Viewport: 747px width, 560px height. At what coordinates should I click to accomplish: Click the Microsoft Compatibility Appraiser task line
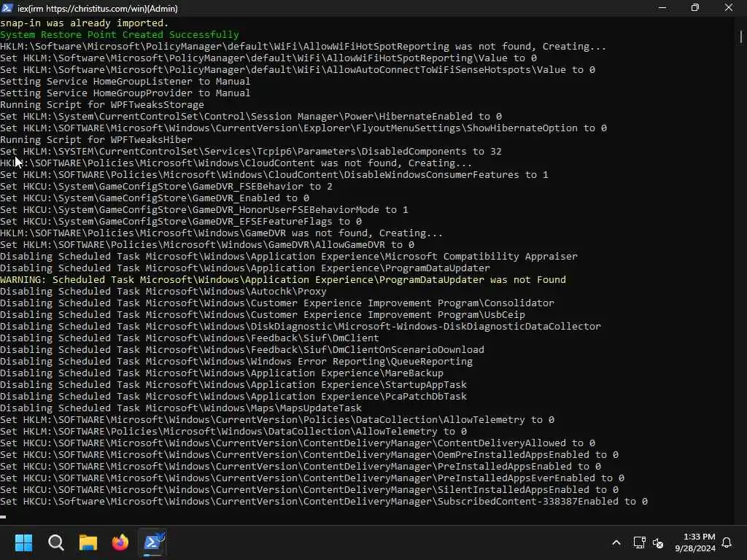click(289, 256)
